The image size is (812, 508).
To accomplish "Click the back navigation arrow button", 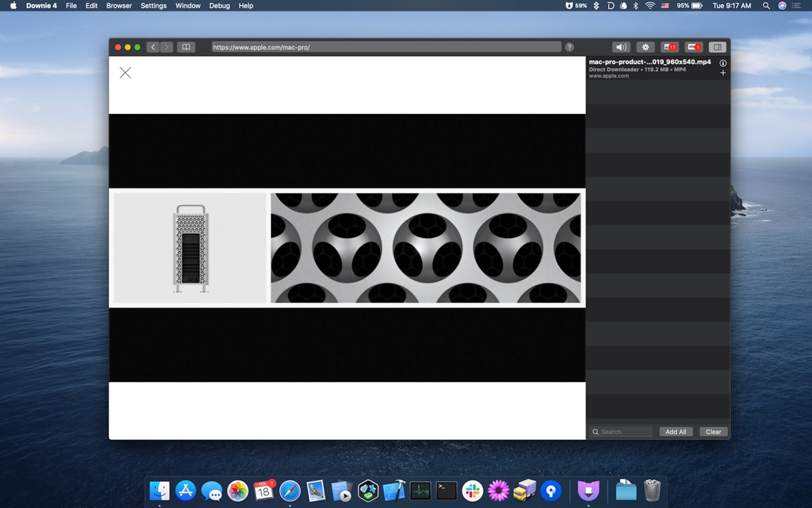I will click(153, 48).
